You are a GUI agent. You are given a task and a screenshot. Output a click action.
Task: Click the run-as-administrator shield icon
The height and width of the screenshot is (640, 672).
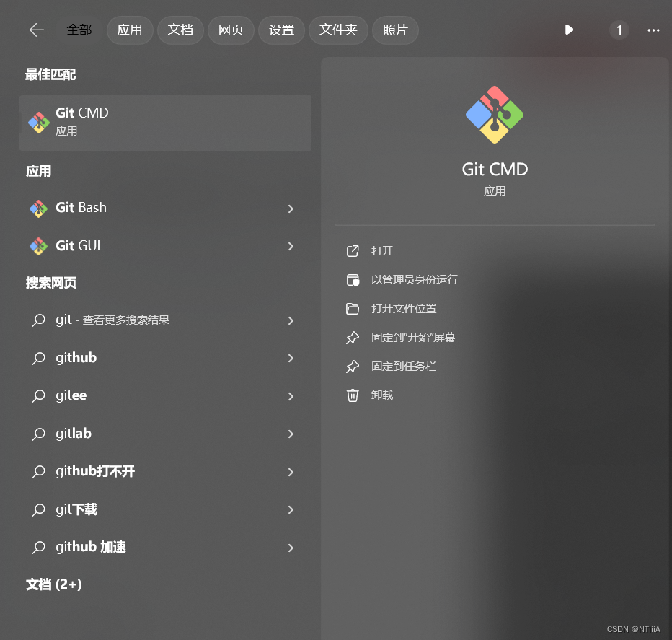click(x=353, y=280)
